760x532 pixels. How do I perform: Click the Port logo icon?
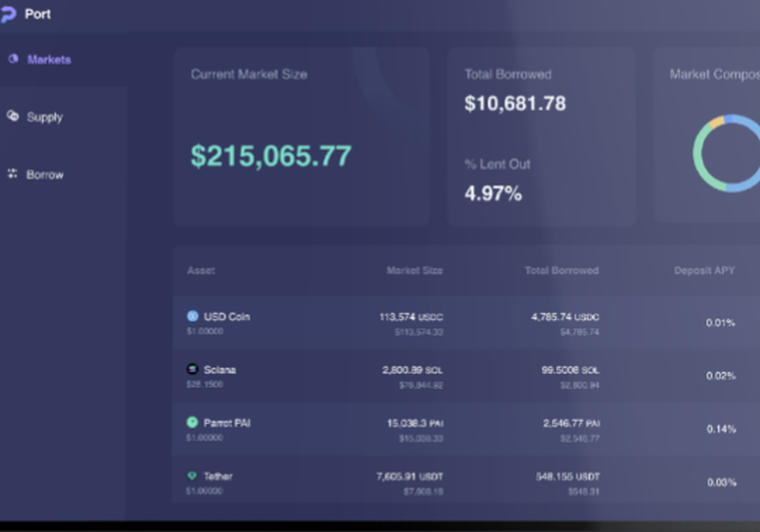tap(8, 14)
